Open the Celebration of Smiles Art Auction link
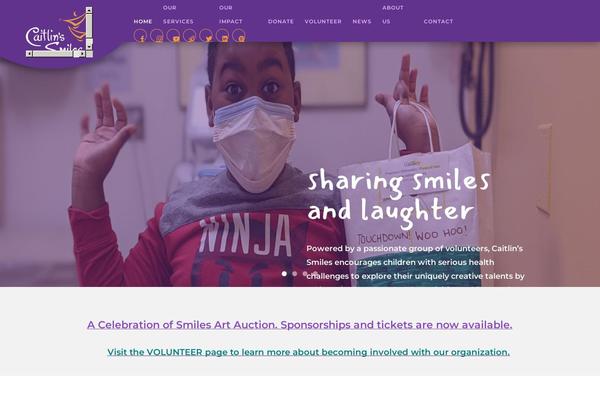The width and height of the screenshot is (600, 400). 299,325
